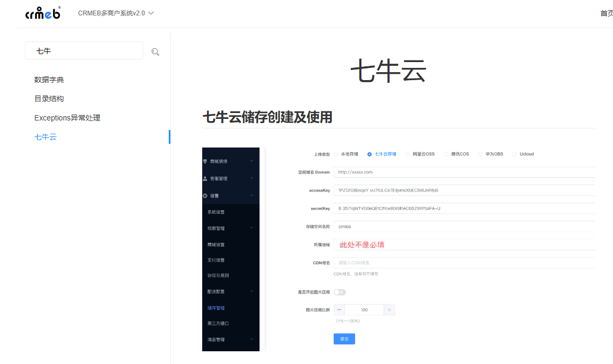The width and height of the screenshot is (613, 364).
Task: Click the (1%~100%) range hint text
Action: (x=348, y=321)
